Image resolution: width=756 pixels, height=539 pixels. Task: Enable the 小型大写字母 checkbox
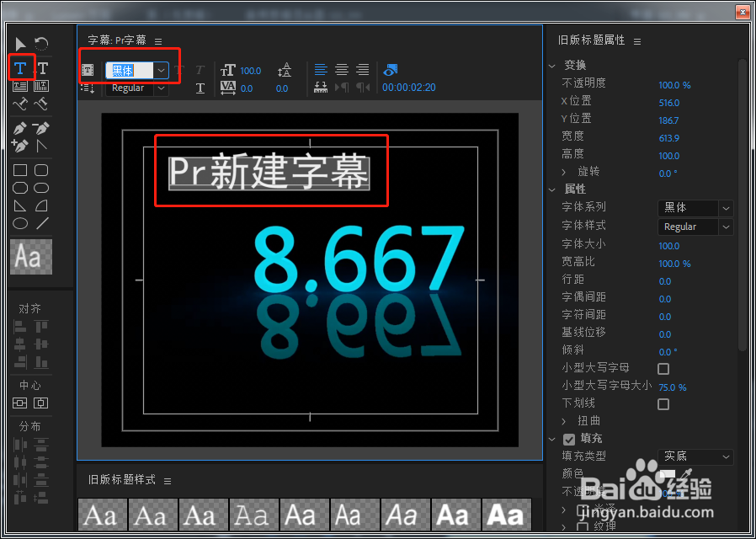(x=663, y=368)
